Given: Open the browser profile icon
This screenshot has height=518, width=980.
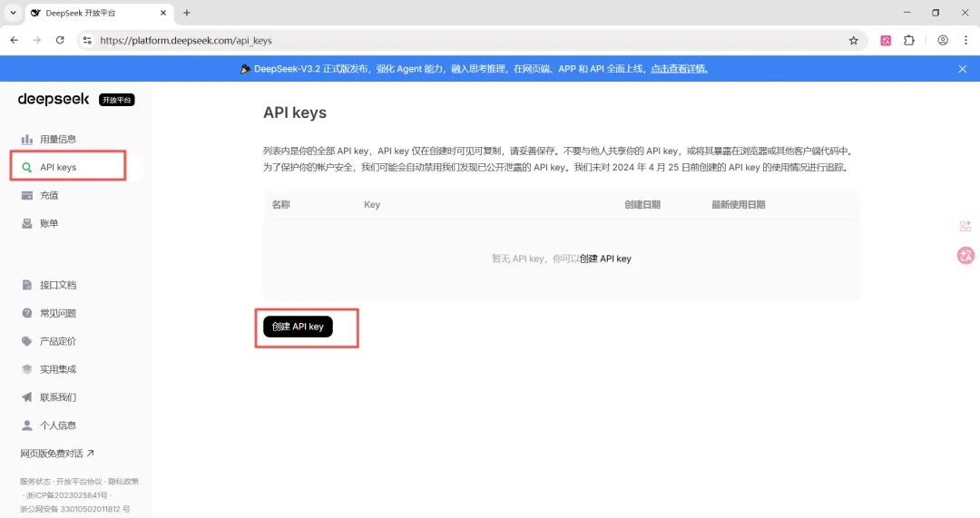Looking at the screenshot, I should coord(943,41).
